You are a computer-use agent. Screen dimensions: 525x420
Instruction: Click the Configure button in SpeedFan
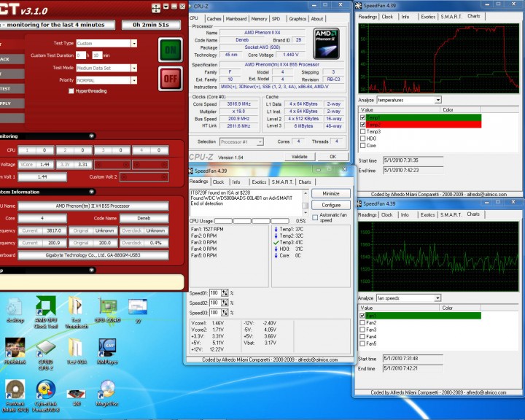point(330,205)
